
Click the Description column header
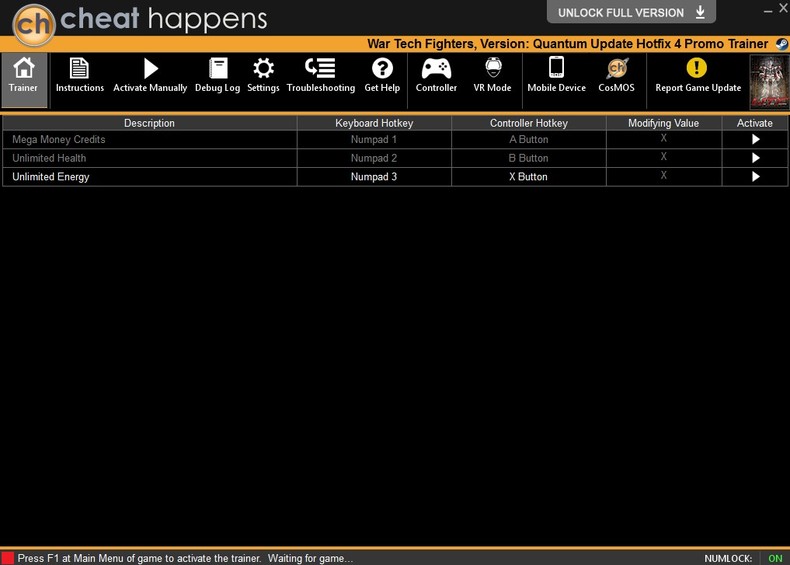pos(150,123)
